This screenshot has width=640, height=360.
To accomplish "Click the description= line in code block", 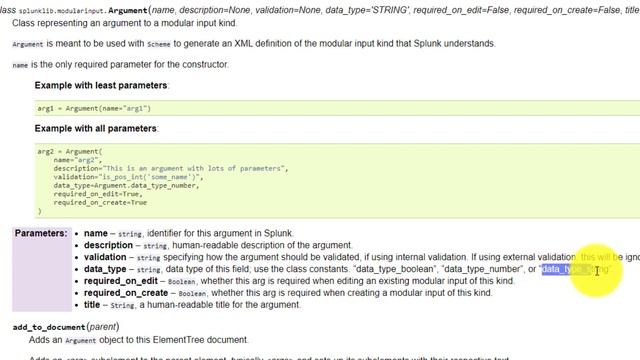I will pos(171,168).
